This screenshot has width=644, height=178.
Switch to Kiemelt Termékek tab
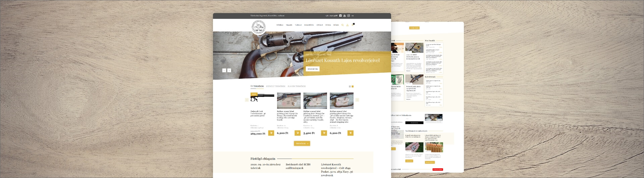275,86
